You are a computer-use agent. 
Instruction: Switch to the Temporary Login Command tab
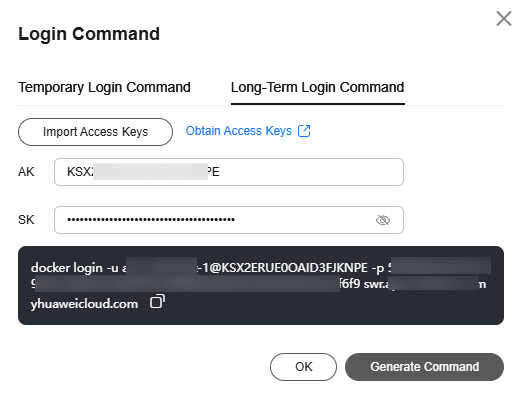point(104,87)
